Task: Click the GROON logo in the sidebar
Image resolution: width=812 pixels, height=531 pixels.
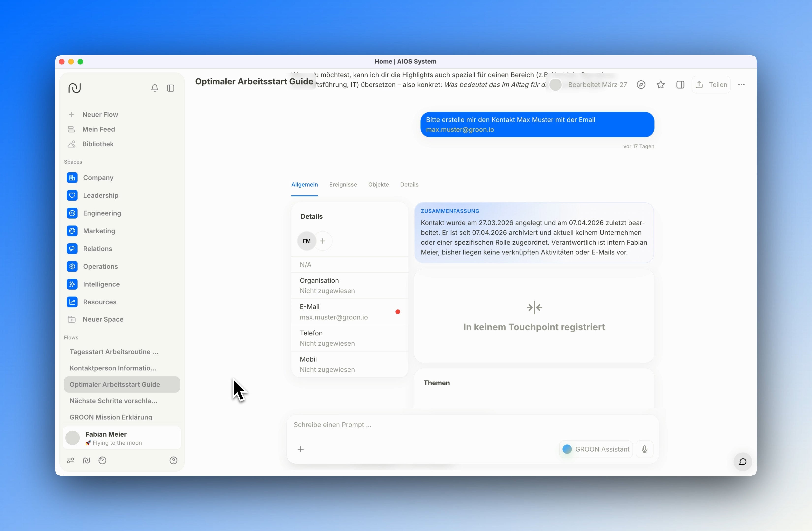Action: (x=74, y=88)
